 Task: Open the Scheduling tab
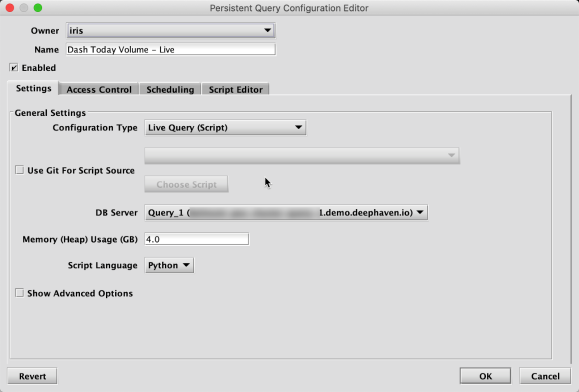pyautogui.click(x=170, y=89)
